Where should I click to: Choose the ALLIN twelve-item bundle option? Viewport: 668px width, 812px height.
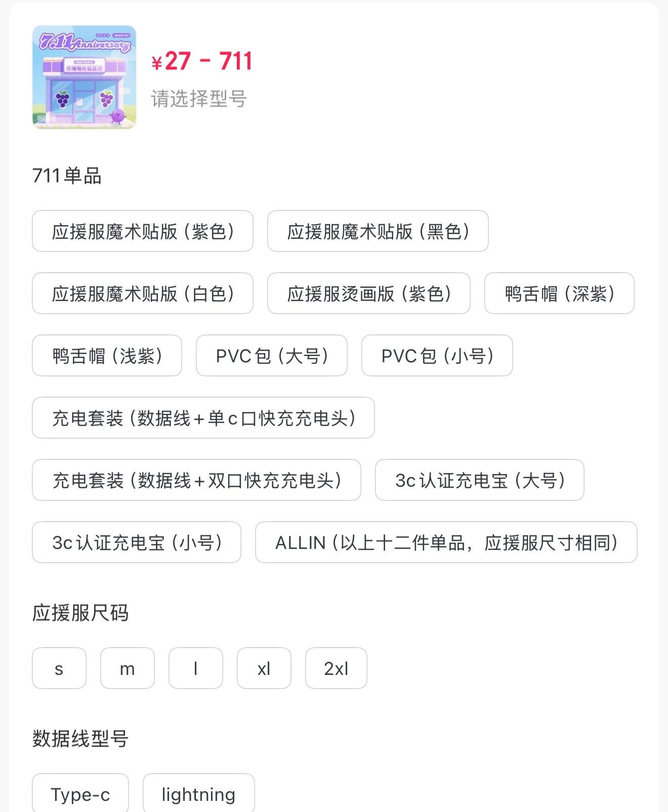click(446, 542)
